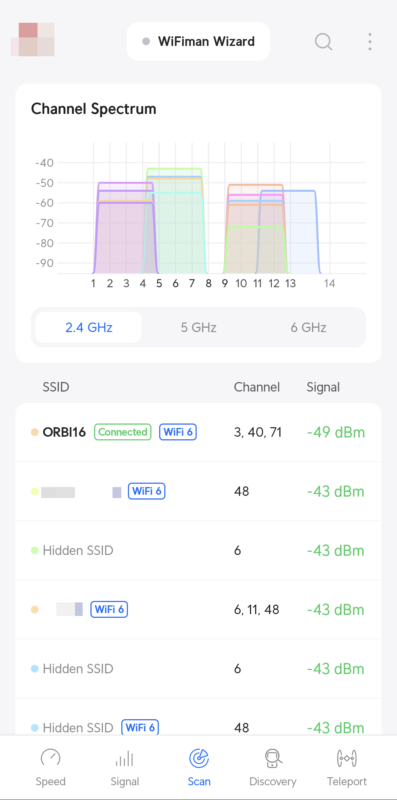Tap the WiFi 6 badge on ORBI16
The height and width of the screenshot is (800, 397).
tap(178, 432)
